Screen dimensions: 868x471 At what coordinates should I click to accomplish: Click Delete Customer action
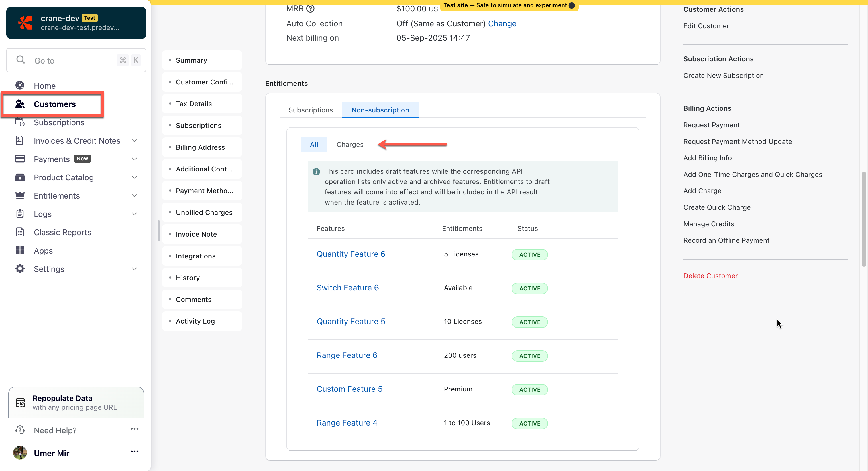click(710, 276)
